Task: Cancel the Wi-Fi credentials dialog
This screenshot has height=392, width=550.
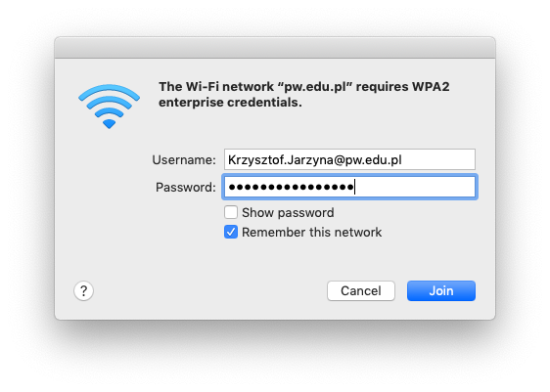Action: [361, 290]
